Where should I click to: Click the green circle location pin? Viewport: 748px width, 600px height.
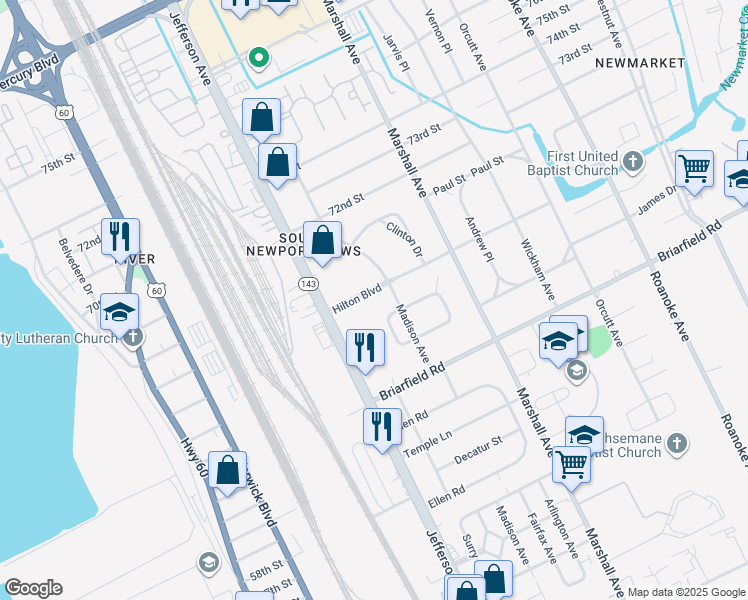259,58
